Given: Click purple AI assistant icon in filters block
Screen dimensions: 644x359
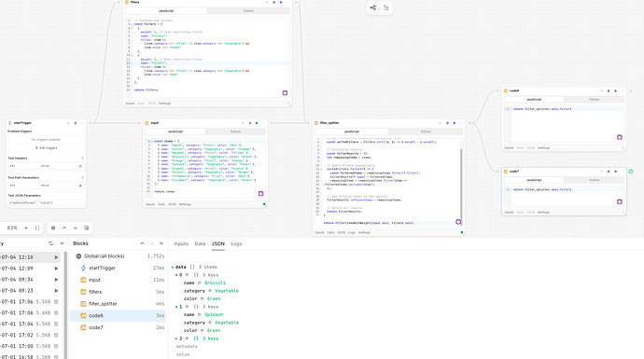Looking at the screenshot, I should (x=285, y=93).
